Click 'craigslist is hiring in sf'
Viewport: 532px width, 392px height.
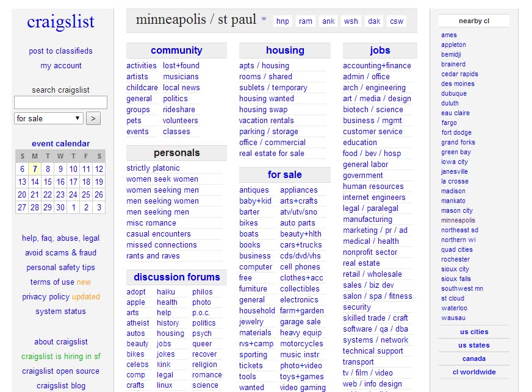tap(61, 357)
